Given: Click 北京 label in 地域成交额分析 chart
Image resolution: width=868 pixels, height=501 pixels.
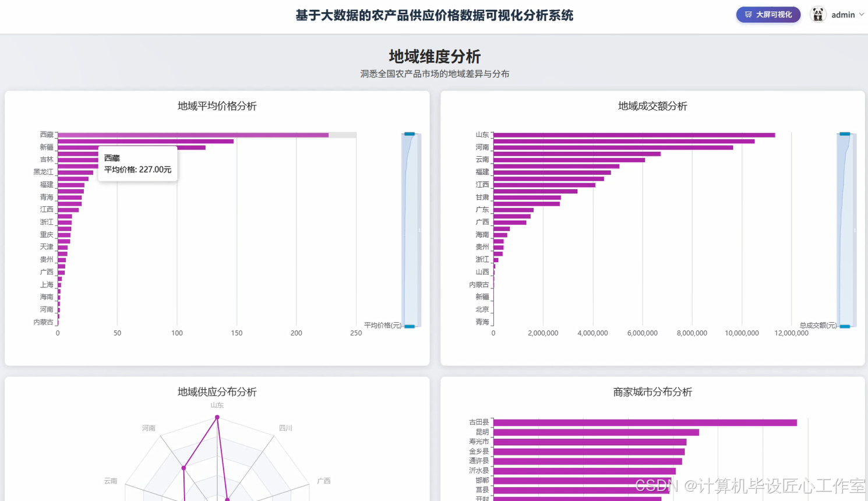Looking at the screenshot, I should click(x=482, y=310).
